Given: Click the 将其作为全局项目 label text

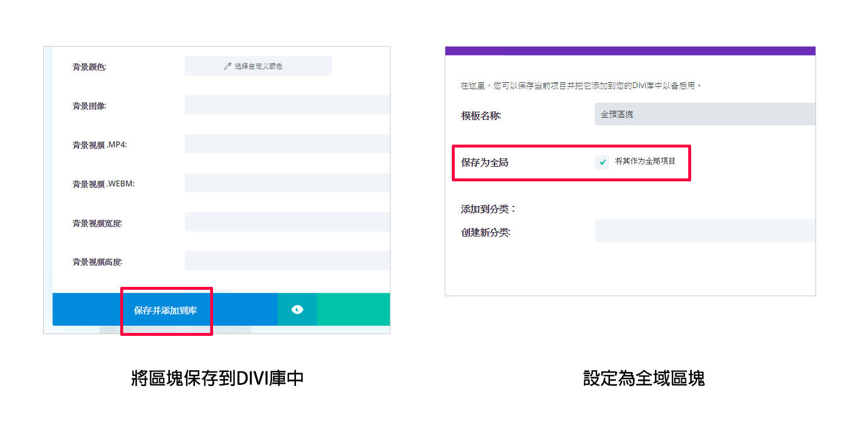Looking at the screenshot, I should click(645, 161).
